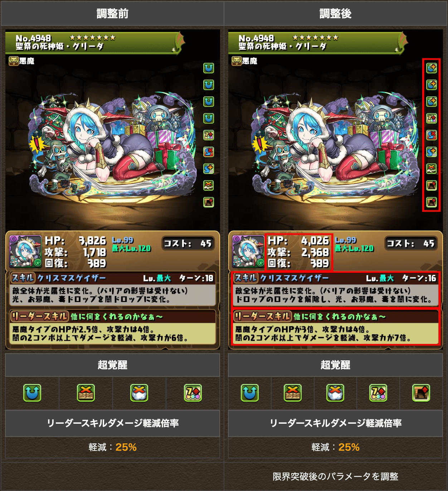Click 7-combo awakening icon in 調整後 portrait column
448x491 pixels.
(432, 118)
